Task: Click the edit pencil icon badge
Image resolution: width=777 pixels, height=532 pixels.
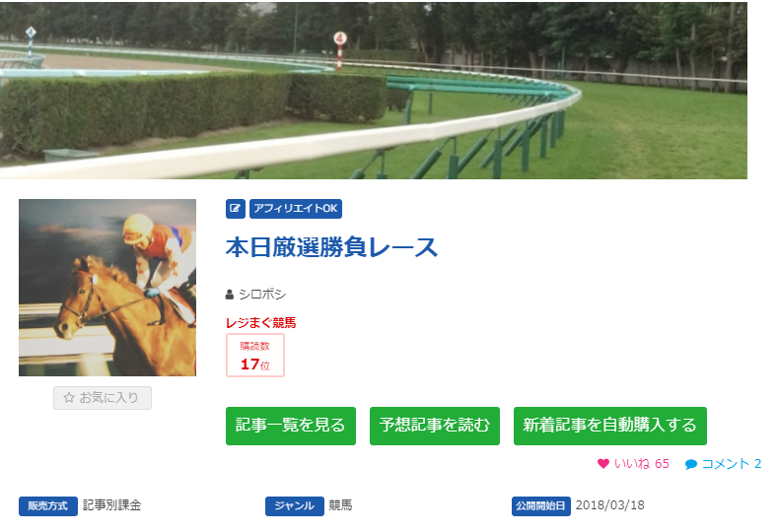Action: coord(236,208)
